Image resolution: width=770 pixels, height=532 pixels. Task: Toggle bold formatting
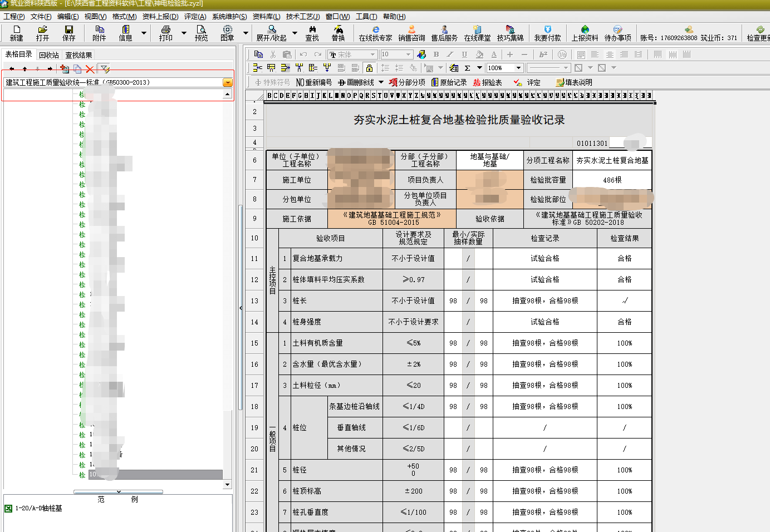pyautogui.click(x=436, y=54)
